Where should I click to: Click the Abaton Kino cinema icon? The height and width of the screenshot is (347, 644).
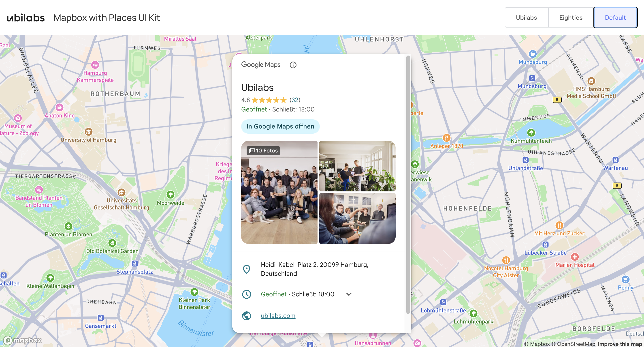[59, 108]
